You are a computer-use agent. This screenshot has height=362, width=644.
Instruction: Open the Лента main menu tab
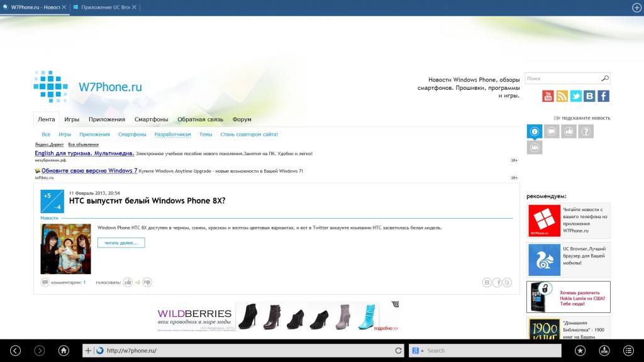point(46,119)
